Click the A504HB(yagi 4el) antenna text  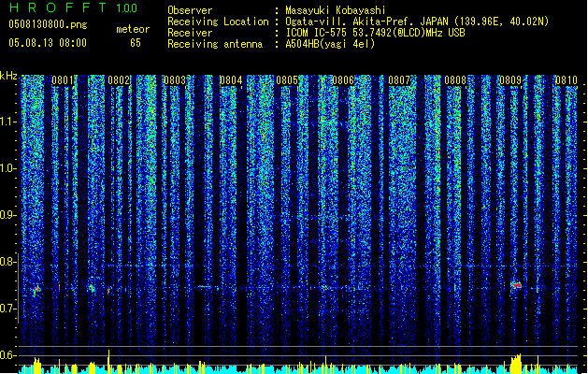point(330,44)
